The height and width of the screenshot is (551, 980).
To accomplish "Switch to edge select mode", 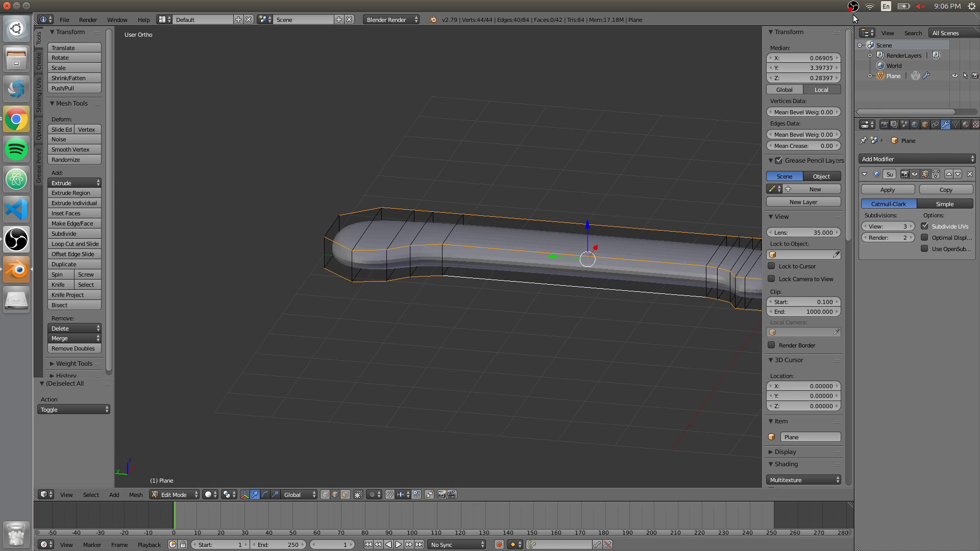I will point(335,494).
